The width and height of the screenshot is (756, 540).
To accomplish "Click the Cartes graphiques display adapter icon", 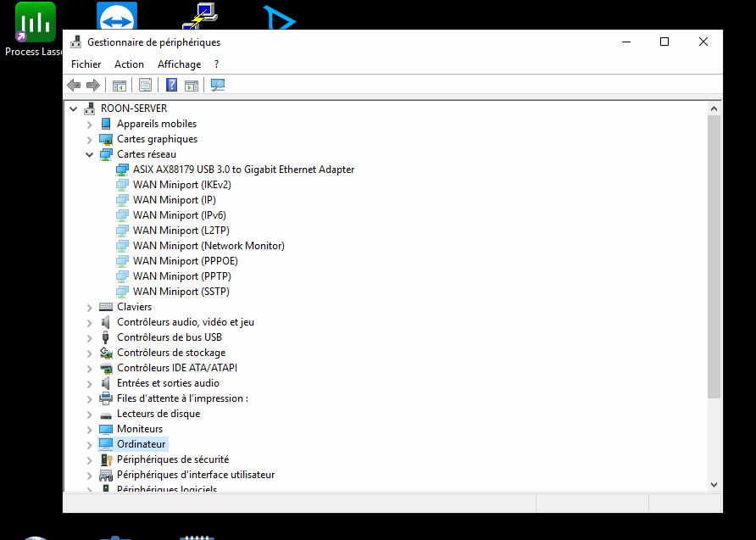I will tap(106, 139).
